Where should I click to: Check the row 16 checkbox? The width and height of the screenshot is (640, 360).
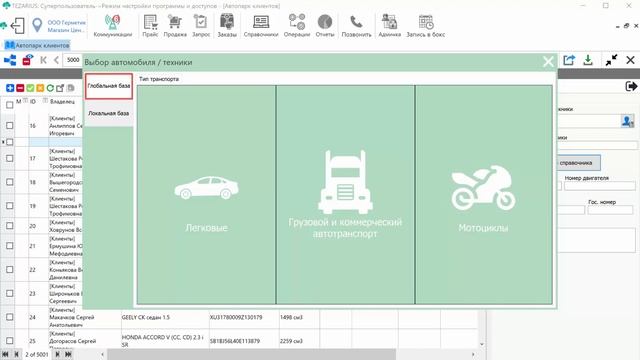(9, 126)
